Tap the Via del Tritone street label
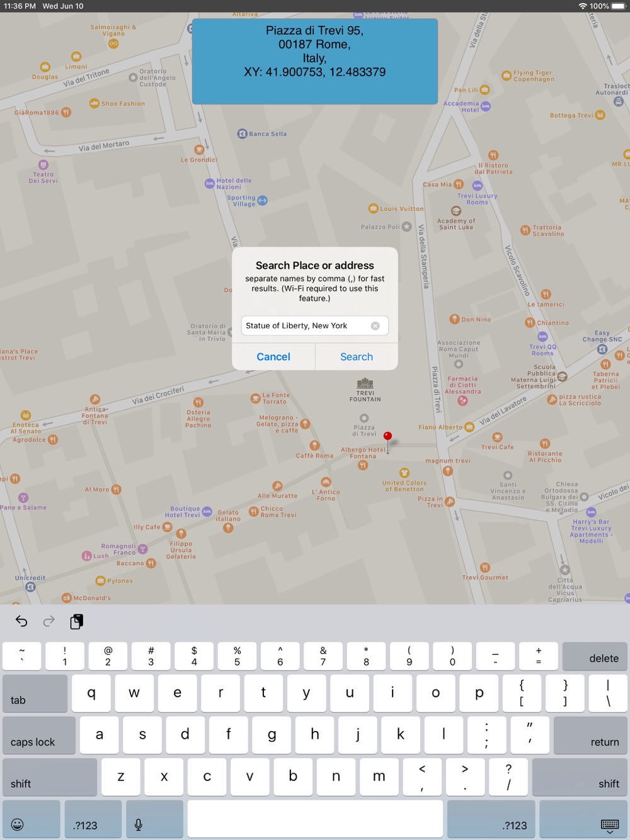Viewport: 630px width, 840px height. (x=86, y=77)
